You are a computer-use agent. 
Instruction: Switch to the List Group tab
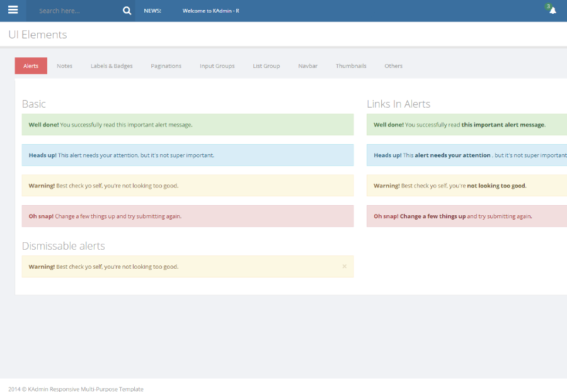tap(266, 66)
